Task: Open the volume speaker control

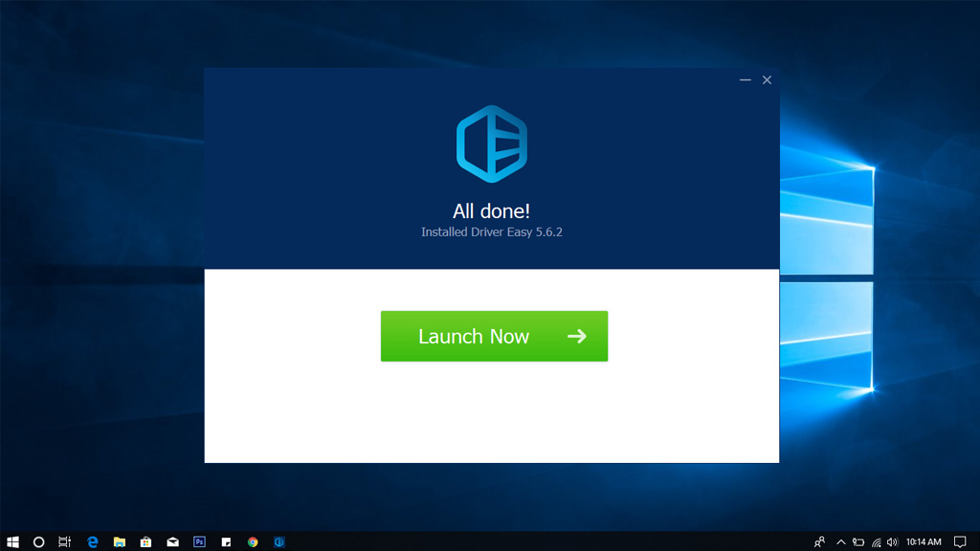Action: pyautogui.click(x=892, y=541)
